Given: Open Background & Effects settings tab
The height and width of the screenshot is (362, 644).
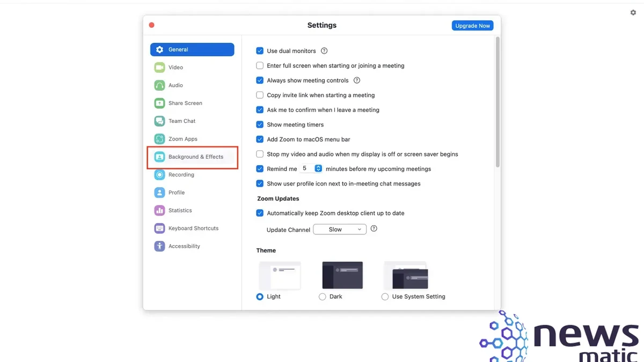Looking at the screenshot, I should pyautogui.click(x=193, y=157).
